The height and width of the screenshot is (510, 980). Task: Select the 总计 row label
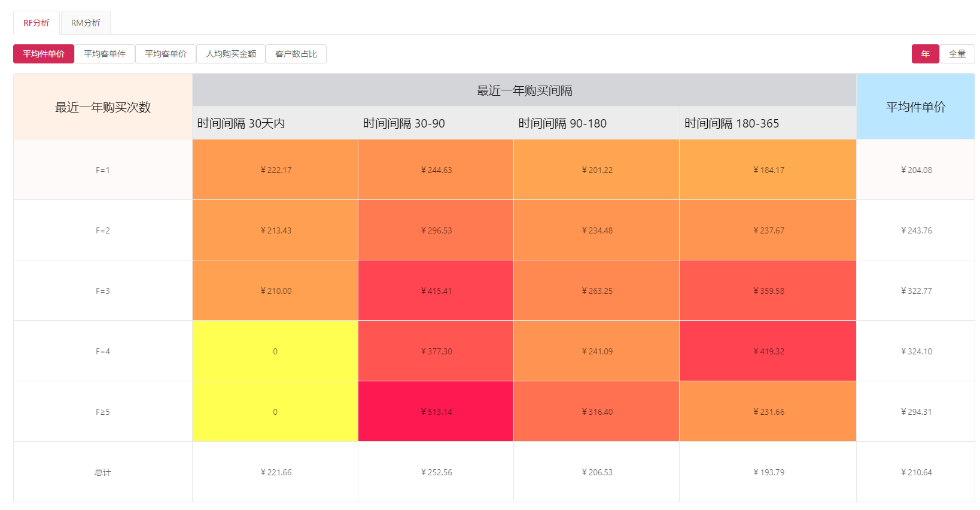[x=103, y=472]
